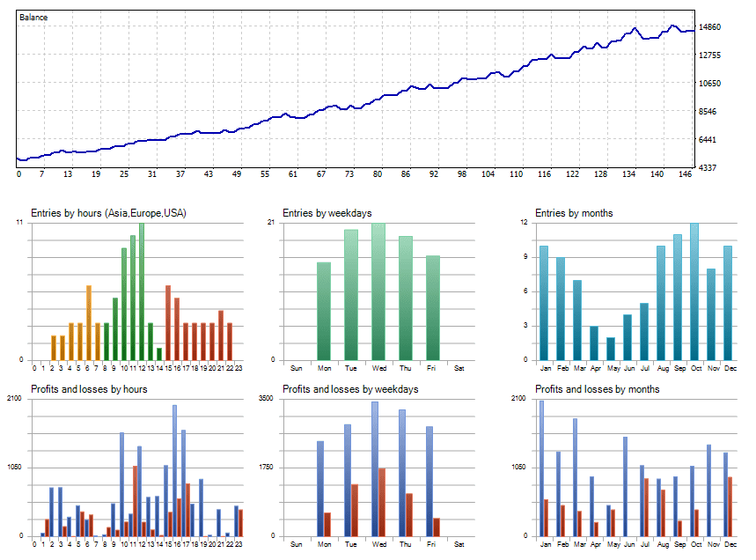
Task: Click June's blue profit bar in monthly profits
Action: click(x=625, y=486)
